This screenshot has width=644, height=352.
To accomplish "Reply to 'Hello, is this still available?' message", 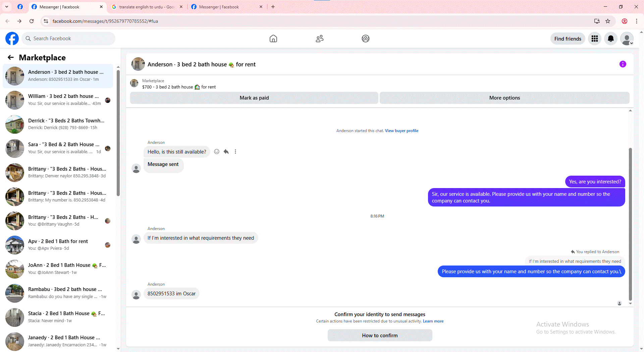I will (226, 152).
